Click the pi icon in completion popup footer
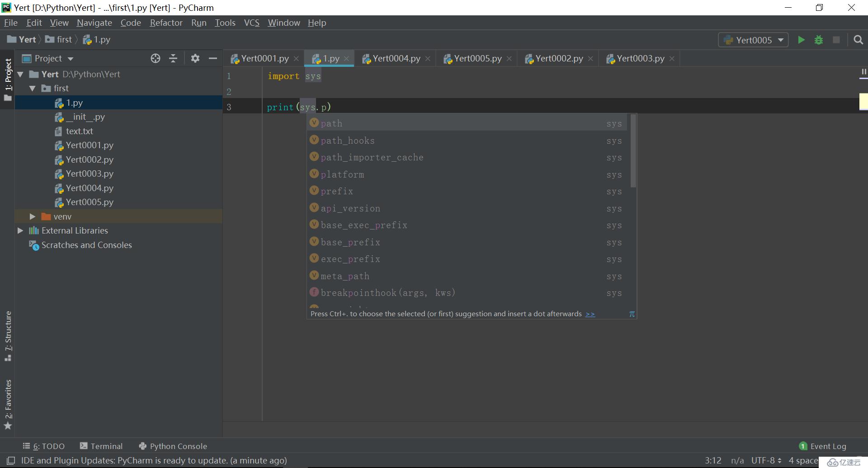Viewport: 868px width, 468px height. tap(632, 314)
